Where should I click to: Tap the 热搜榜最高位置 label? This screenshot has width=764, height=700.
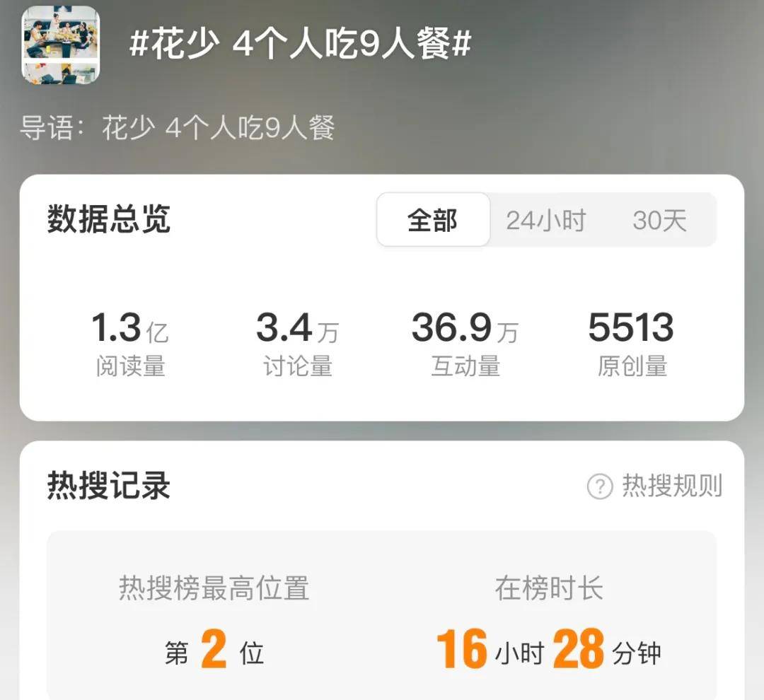214,588
